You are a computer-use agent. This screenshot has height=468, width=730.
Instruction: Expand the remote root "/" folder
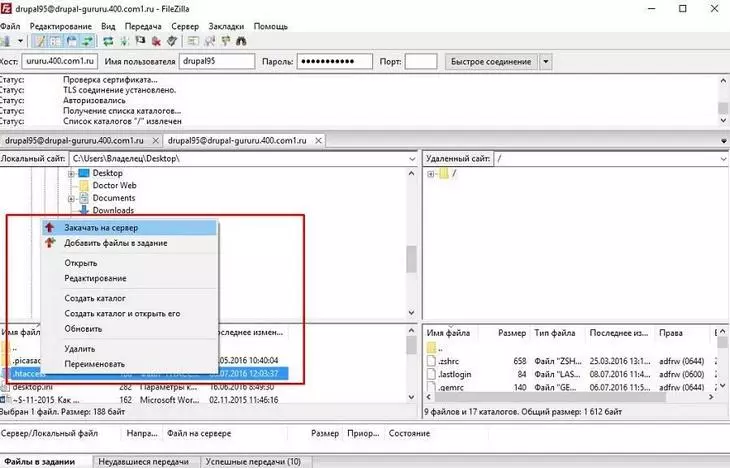(430, 174)
